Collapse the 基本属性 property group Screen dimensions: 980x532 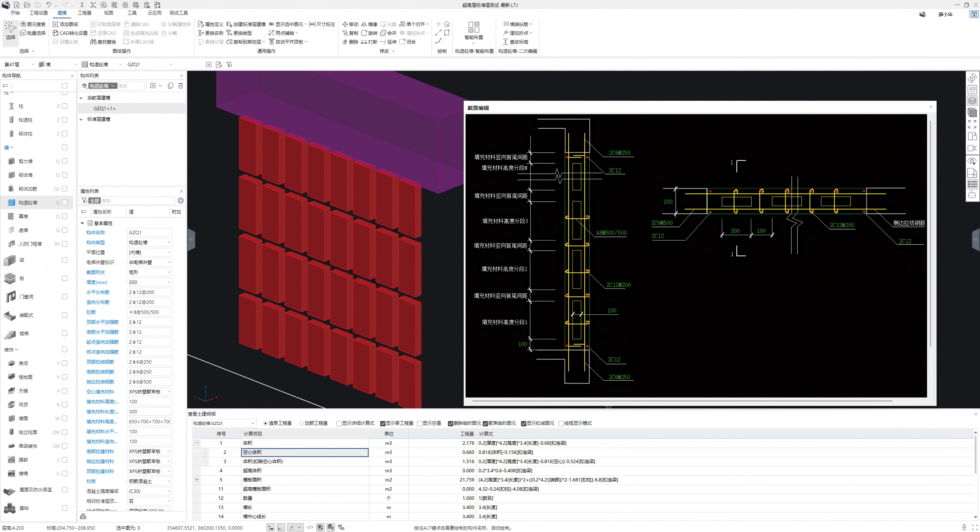click(x=82, y=223)
